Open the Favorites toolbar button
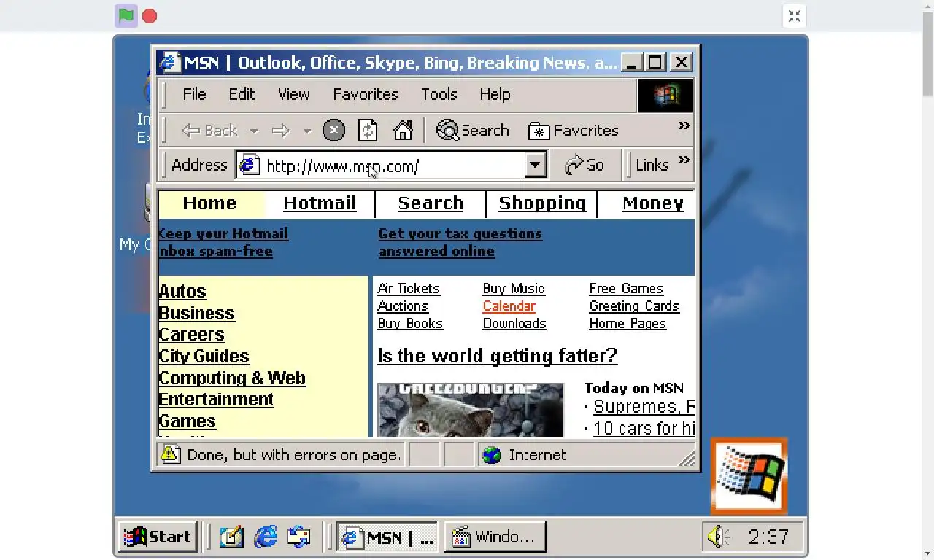Viewport: 934px width, 560px height. tap(574, 131)
